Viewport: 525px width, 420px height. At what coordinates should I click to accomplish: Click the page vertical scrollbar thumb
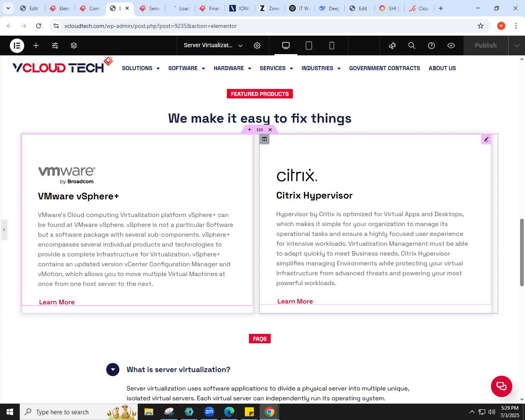point(522,252)
